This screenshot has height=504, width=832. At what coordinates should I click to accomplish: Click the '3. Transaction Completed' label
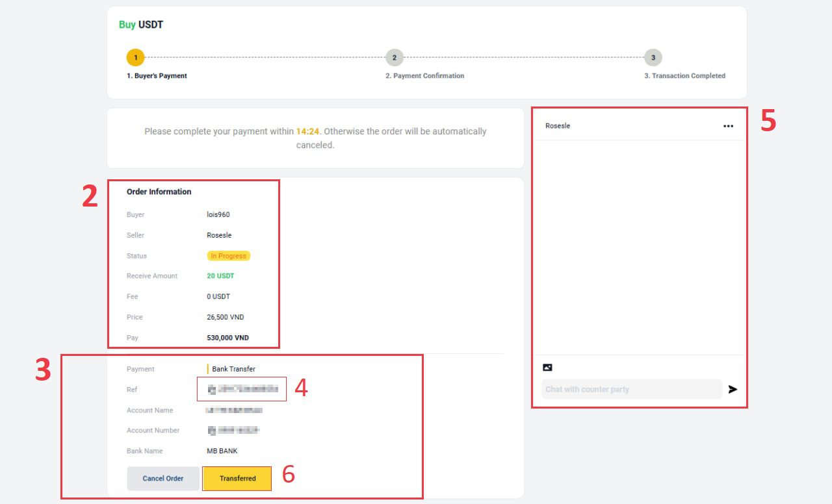[x=684, y=76]
